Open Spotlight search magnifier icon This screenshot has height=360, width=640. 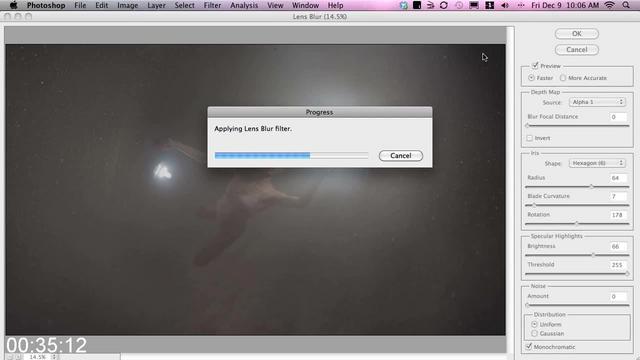(626, 5)
